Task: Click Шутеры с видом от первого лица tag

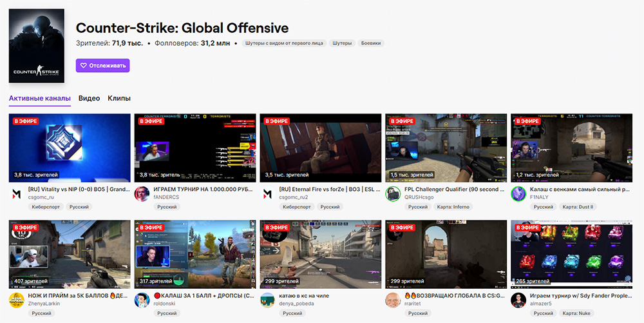Action: click(284, 43)
